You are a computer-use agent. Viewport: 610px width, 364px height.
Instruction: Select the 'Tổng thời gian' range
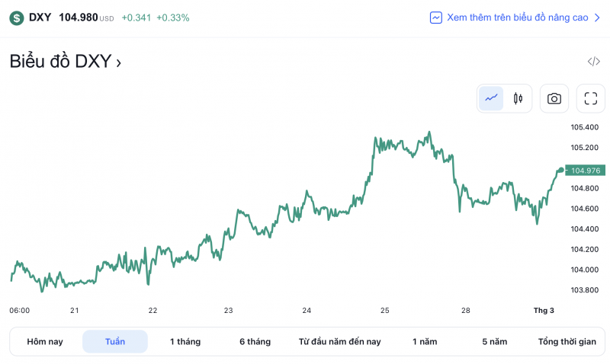(x=567, y=342)
